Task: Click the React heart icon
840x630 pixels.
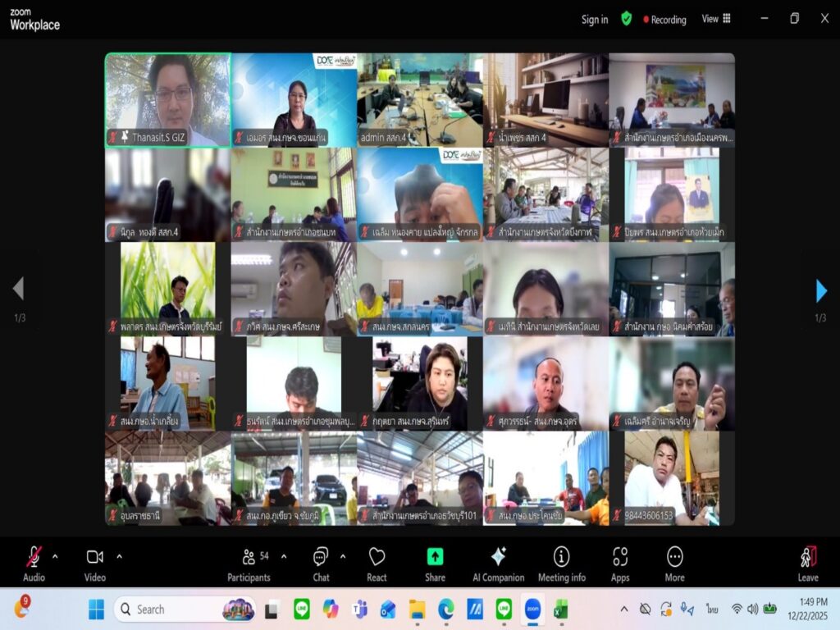Action: 377,558
